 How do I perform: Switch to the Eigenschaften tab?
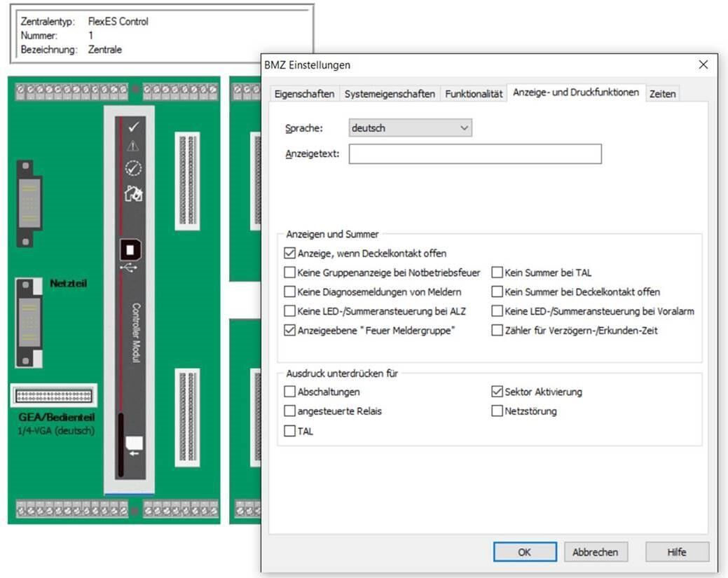(304, 94)
